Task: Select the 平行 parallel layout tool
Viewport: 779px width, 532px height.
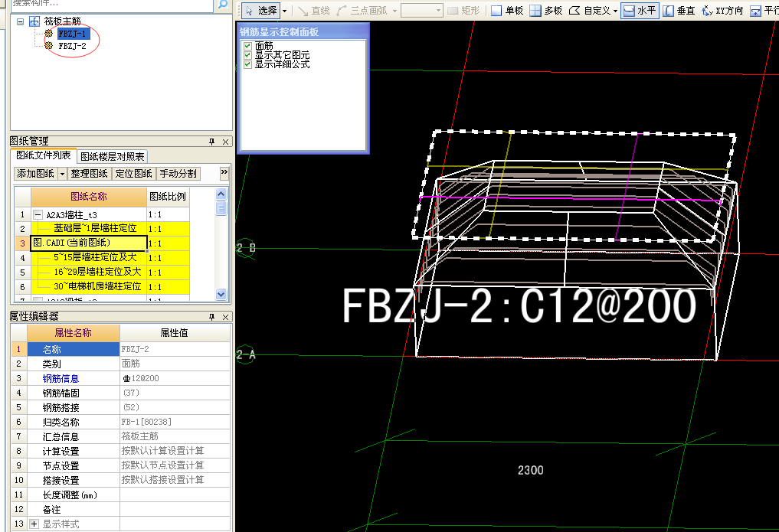Action: (764, 11)
